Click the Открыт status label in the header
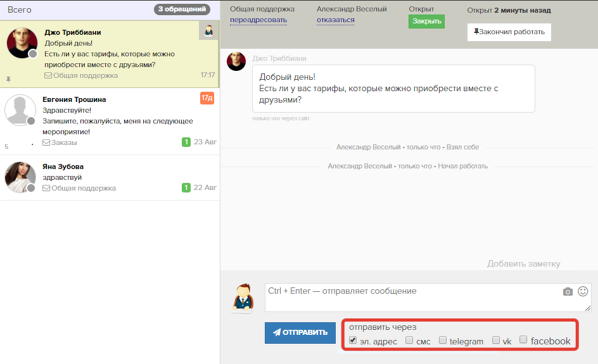Viewport: 598px width, 364px height. point(421,9)
